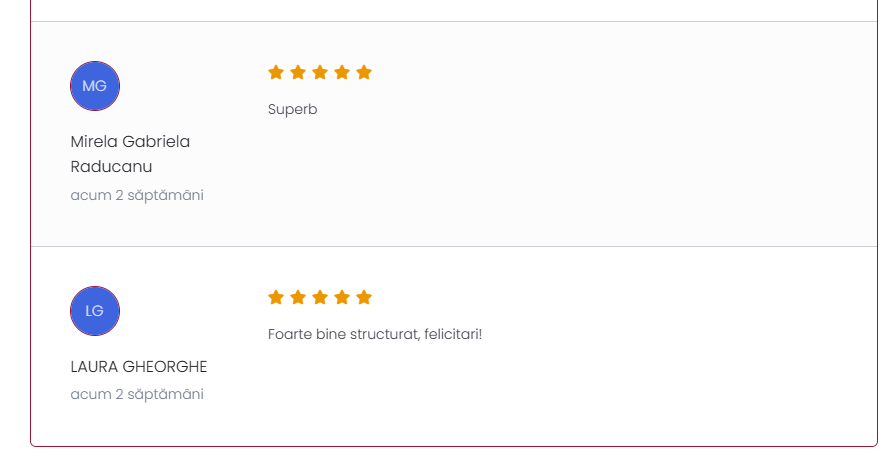Click first star in Mirela's rating
Image resolution: width=890 pixels, height=457 pixels.
pos(276,72)
